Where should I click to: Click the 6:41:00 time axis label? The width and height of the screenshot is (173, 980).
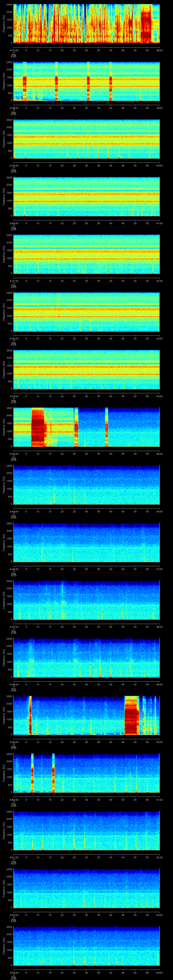14,281
